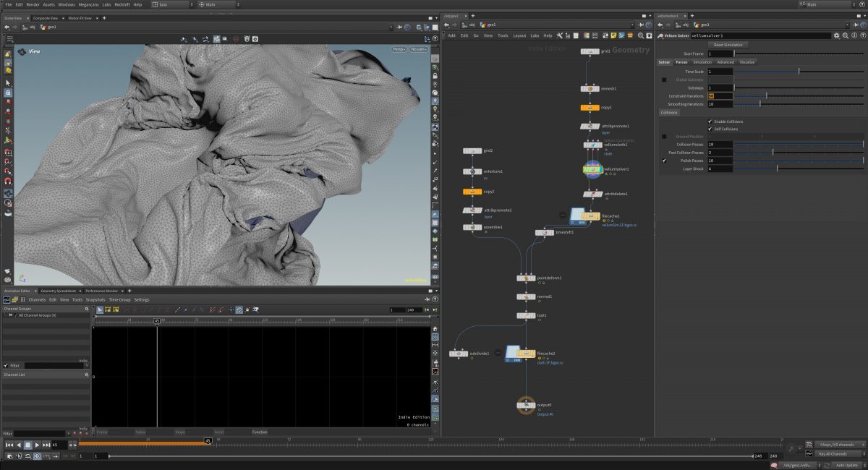Toggle the Polish Passes checkbox
This screenshot has width=868, height=470.
[x=664, y=161]
